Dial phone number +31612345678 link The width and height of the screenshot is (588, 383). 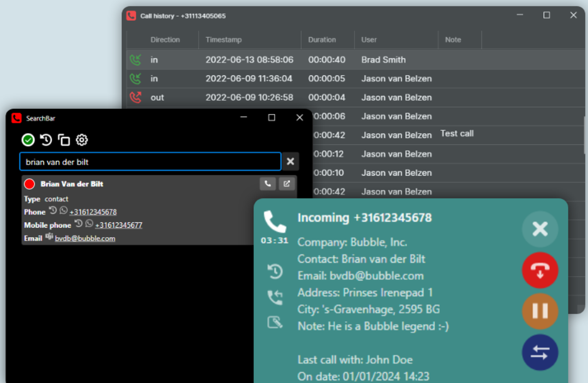(93, 212)
